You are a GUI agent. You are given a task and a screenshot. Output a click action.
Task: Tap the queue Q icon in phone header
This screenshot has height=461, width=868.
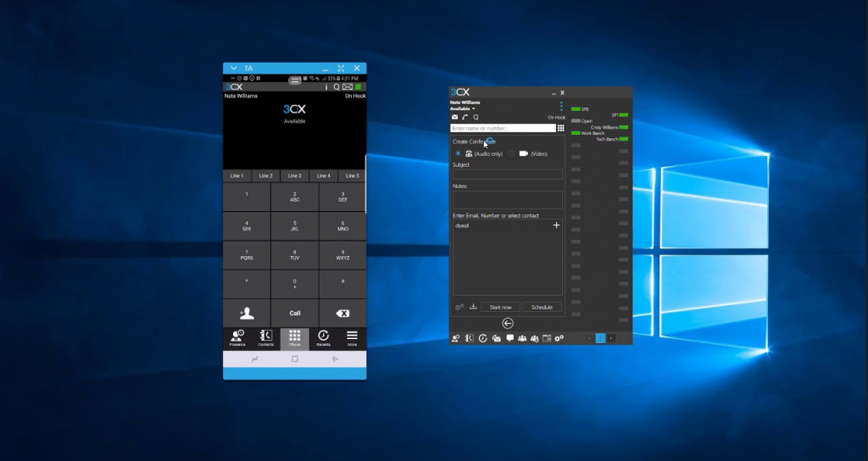tap(336, 87)
